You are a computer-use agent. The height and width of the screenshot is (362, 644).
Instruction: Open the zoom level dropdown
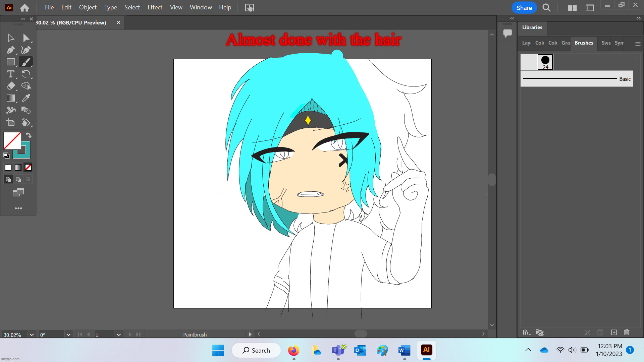(32, 335)
